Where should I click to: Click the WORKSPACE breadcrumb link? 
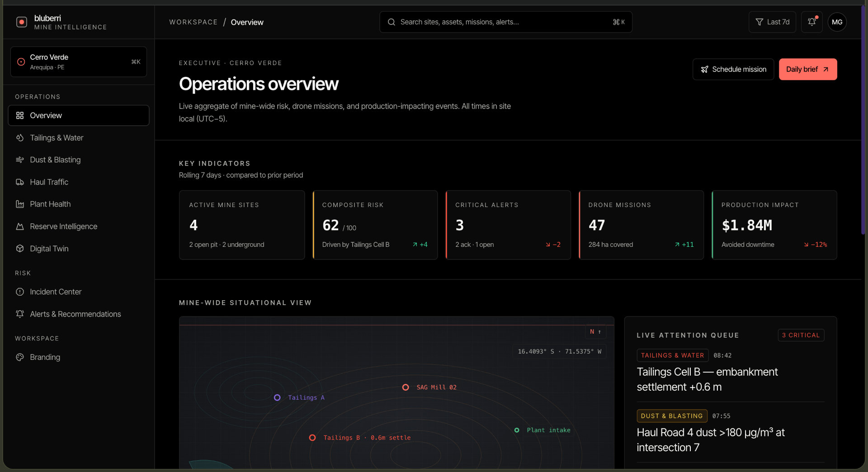pyautogui.click(x=193, y=22)
